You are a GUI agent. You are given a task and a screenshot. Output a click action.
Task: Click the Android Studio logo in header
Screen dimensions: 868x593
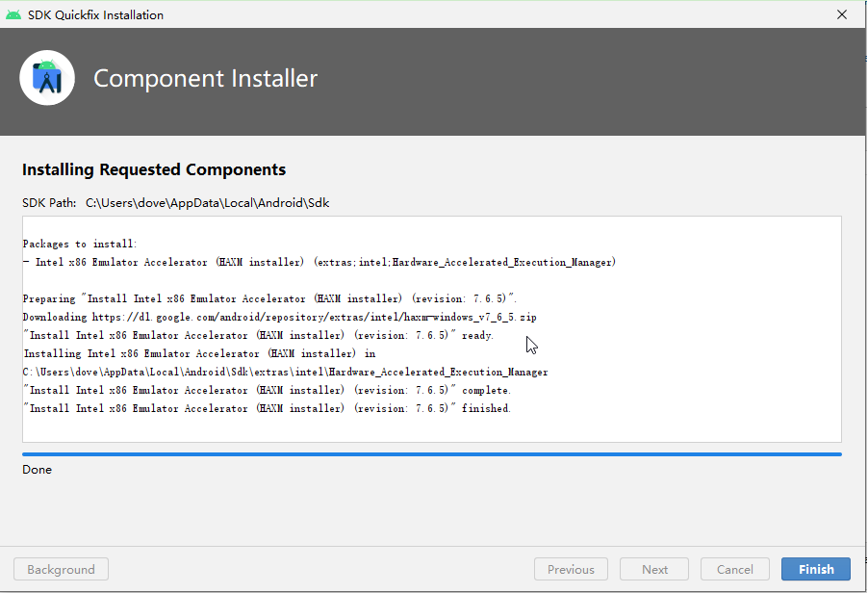pyautogui.click(x=47, y=78)
